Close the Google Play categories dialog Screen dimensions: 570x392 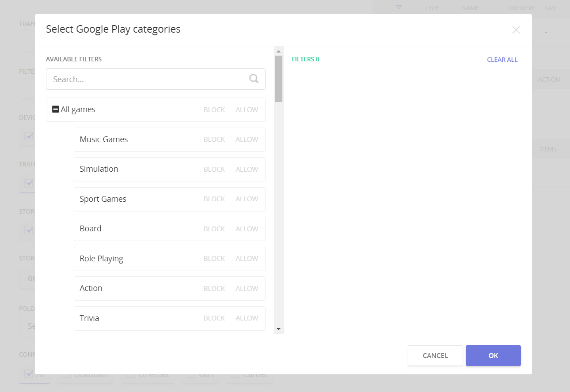click(516, 30)
